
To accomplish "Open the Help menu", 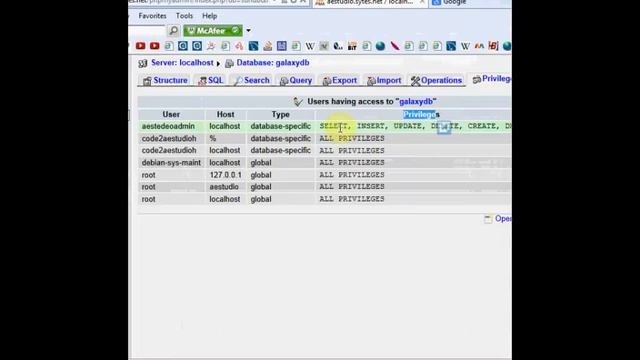I will click(209, 16).
